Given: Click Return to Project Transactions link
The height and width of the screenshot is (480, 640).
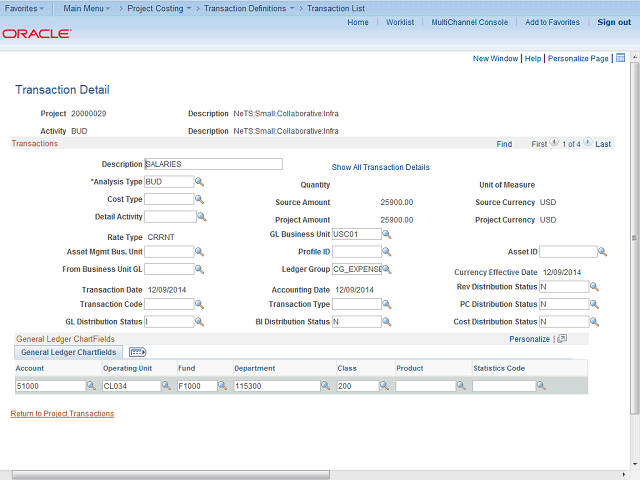Looking at the screenshot, I should tap(62, 413).
